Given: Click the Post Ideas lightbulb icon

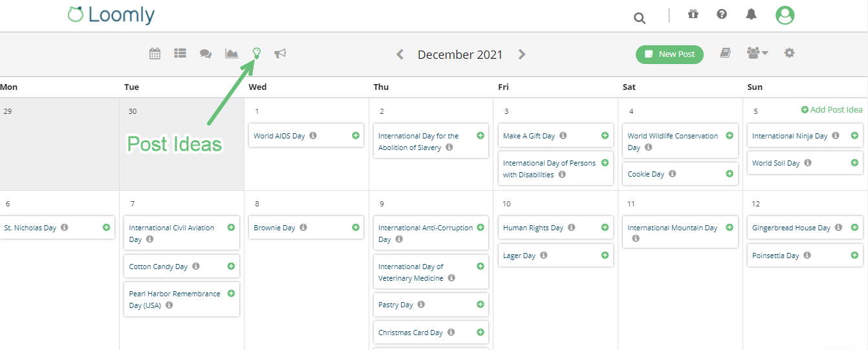Looking at the screenshot, I should tap(257, 53).
